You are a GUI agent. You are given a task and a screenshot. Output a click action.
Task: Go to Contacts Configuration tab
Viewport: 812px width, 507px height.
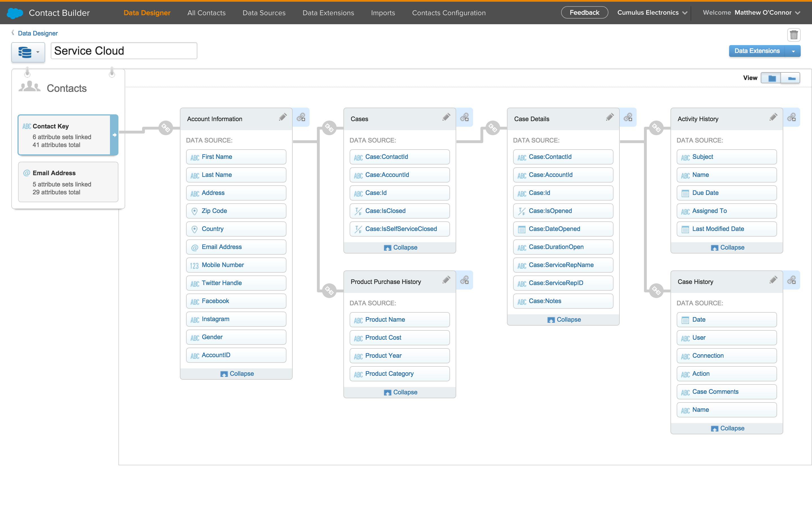(x=449, y=13)
